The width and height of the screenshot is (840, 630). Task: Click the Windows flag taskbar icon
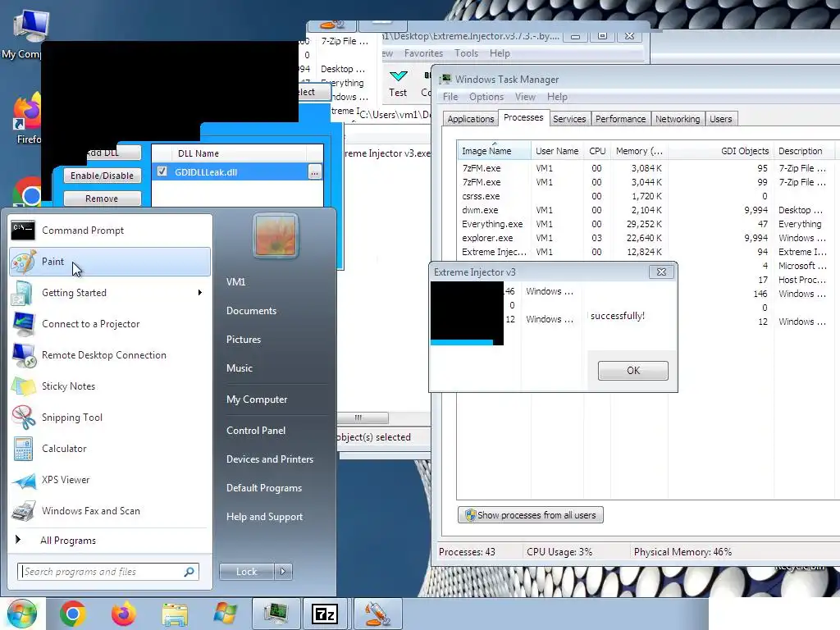(225, 614)
